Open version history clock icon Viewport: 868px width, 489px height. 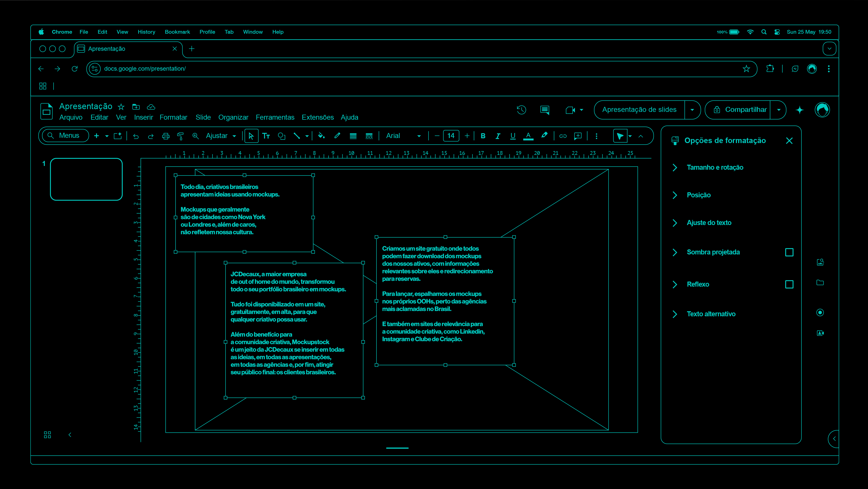point(521,110)
